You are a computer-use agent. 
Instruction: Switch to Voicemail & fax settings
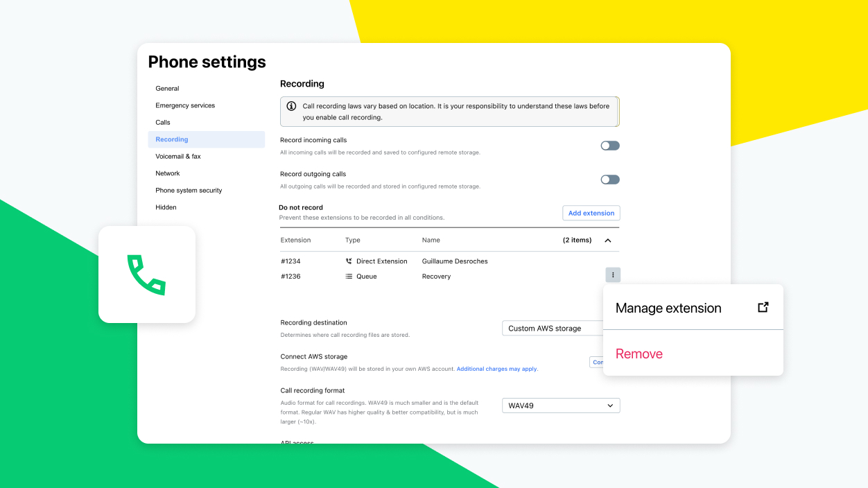[178, 157]
